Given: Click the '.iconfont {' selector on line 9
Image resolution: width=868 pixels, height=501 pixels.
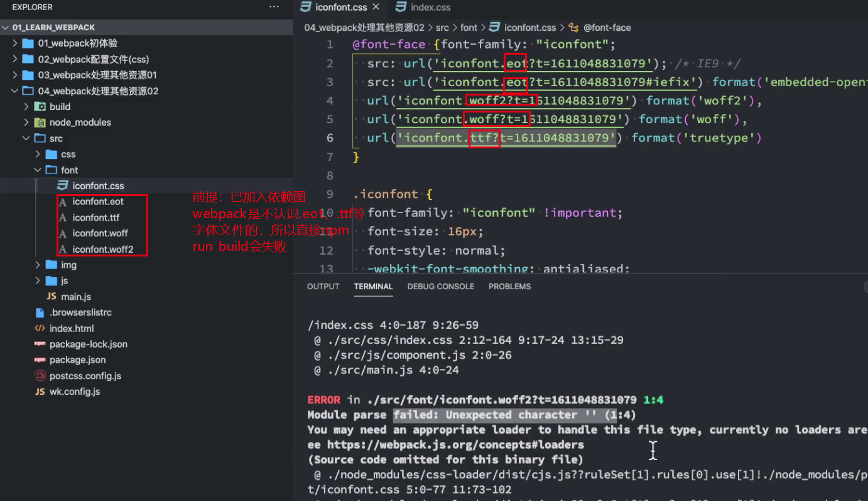Looking at the screenshot, I should (393, 194).
